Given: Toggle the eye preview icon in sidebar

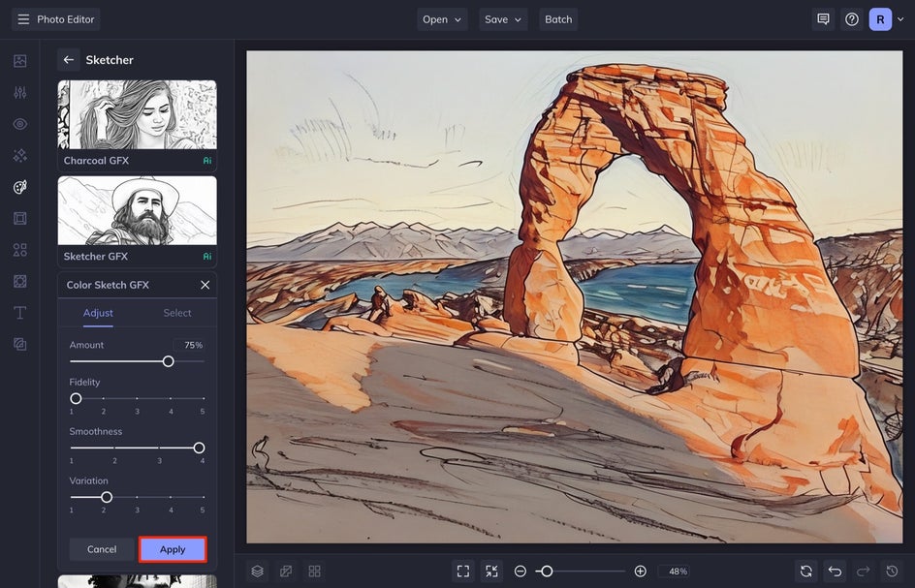Looking at the screenshot, I should (19, 124).
